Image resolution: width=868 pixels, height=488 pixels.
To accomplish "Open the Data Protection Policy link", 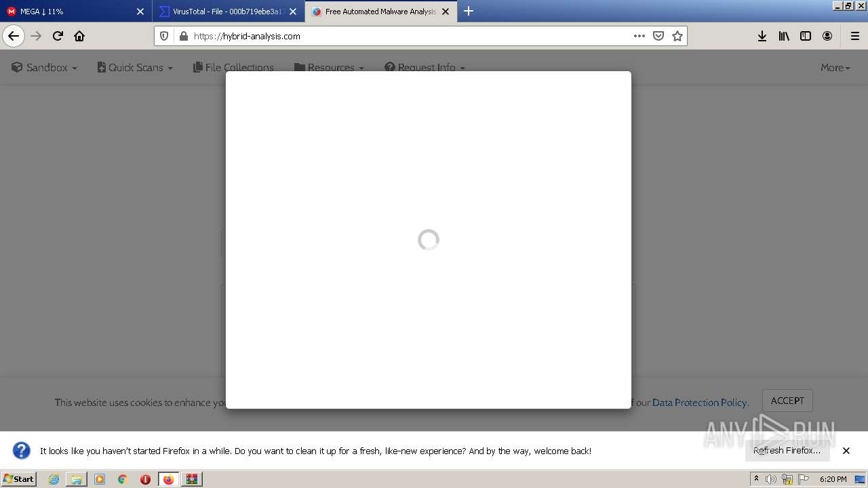I will 699,403.
